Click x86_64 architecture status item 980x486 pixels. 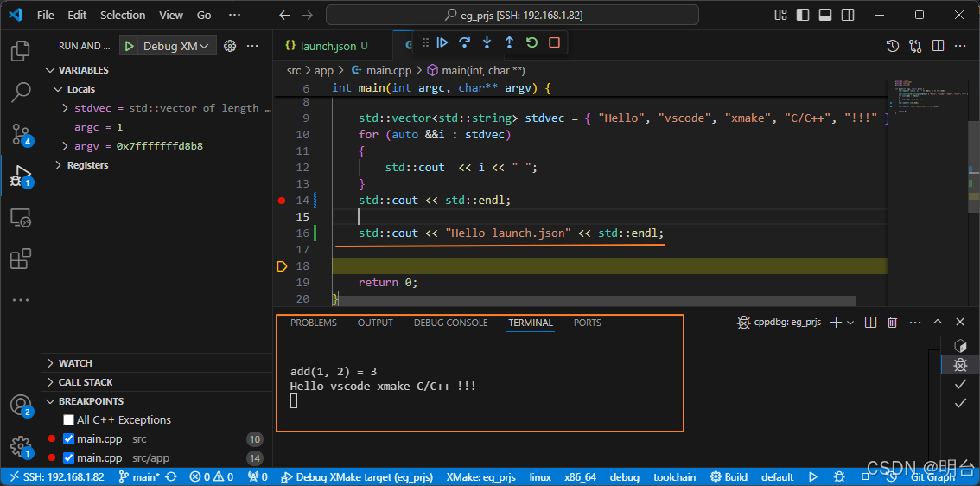tap(581, 477)
